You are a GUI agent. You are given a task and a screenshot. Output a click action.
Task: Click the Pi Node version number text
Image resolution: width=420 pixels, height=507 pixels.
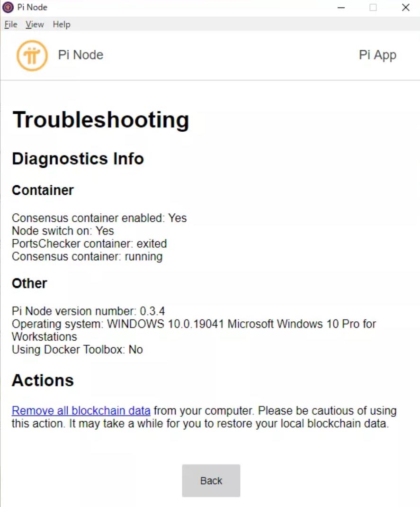88,311
